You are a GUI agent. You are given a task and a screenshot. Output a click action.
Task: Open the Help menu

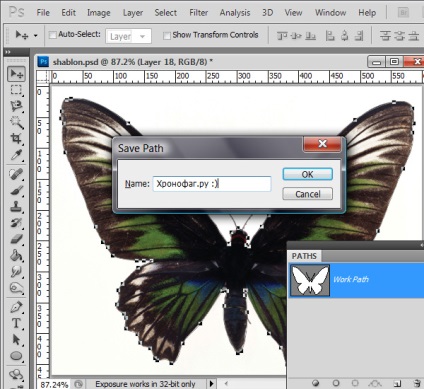tap(367, 13)
